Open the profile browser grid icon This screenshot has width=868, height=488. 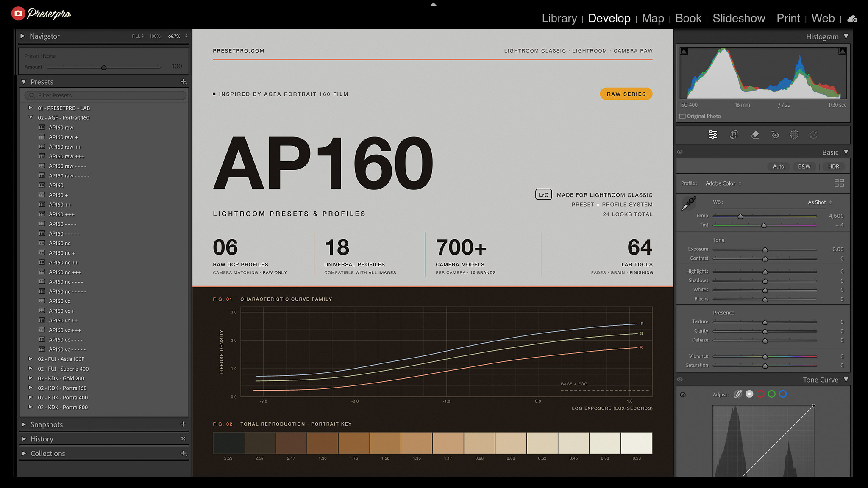839,183
